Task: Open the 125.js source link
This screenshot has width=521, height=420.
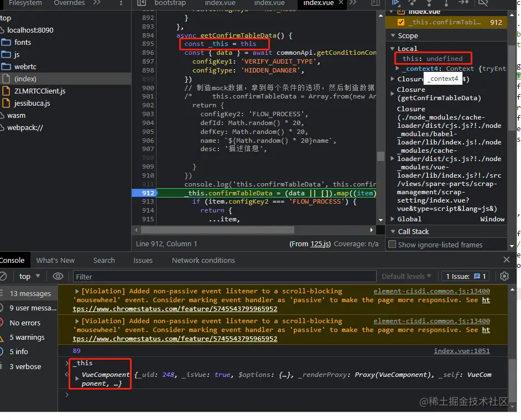Action: (320, 243)
